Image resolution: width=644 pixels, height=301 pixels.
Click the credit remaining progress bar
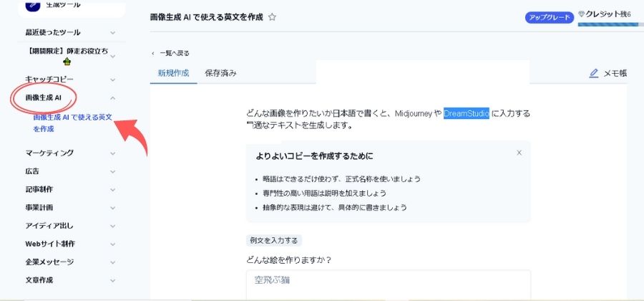[x=611, y=24]
